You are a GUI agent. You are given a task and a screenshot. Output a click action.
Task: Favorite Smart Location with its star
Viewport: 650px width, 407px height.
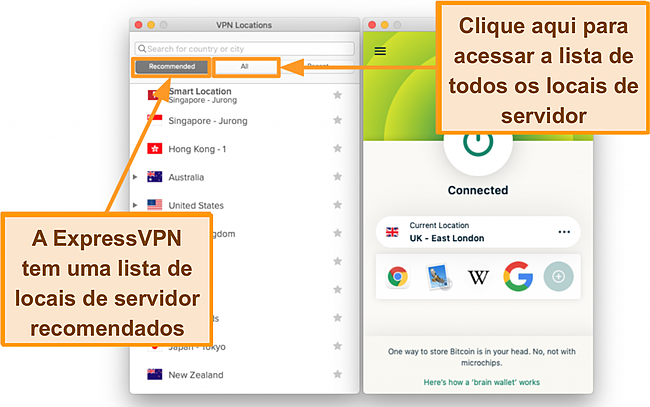[x=338, y=95]
